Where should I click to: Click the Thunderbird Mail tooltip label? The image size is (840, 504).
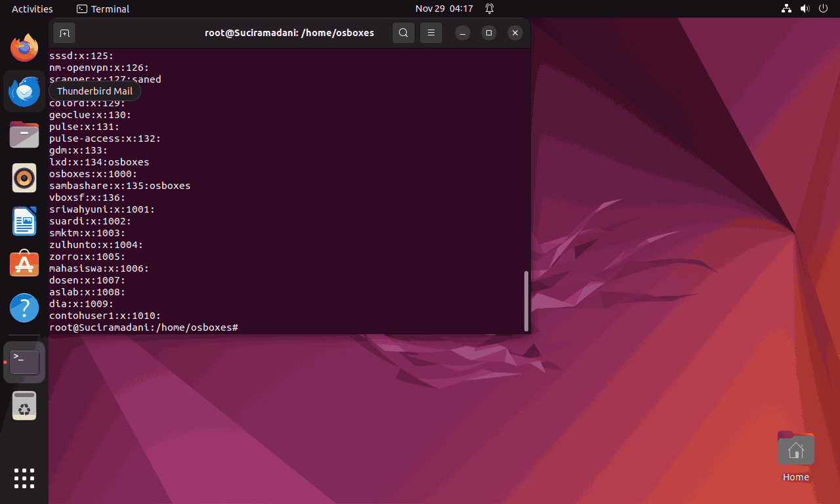point(94,91)
